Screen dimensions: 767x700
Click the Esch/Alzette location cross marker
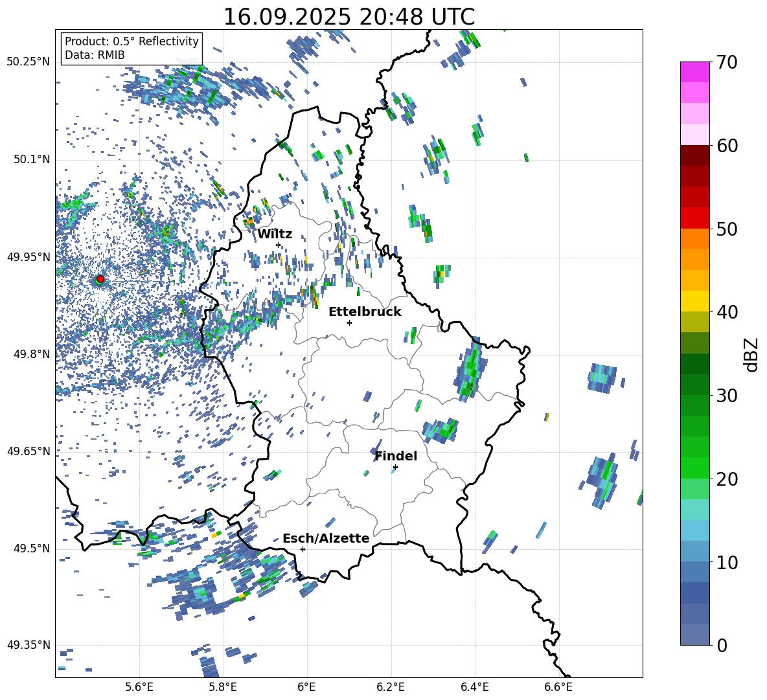pyautogui.click(x=303, y=549)
